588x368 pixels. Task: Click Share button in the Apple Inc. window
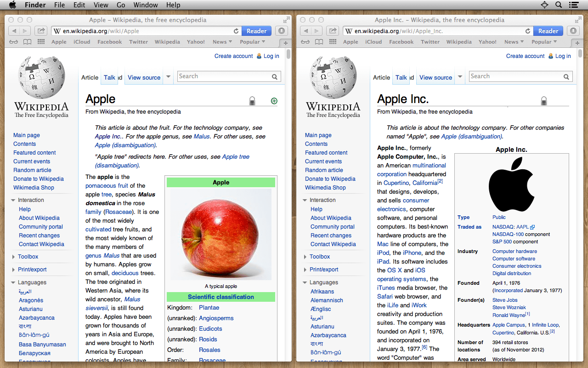click(x=333, y=31)
